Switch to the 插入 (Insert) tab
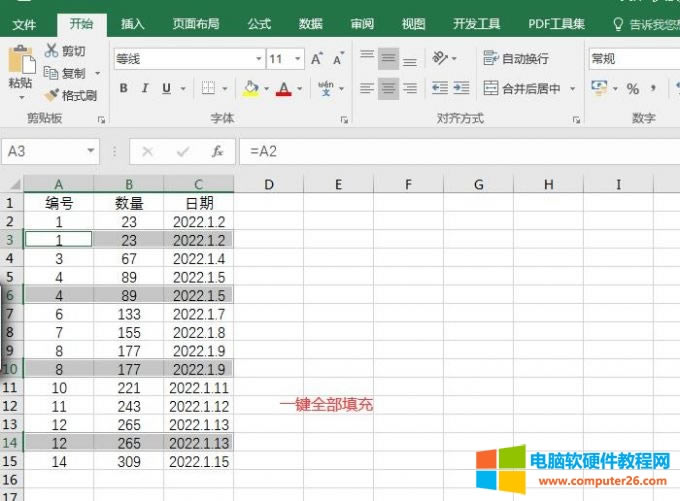Viewport: 680px width, 501px height. click(132, 24)
